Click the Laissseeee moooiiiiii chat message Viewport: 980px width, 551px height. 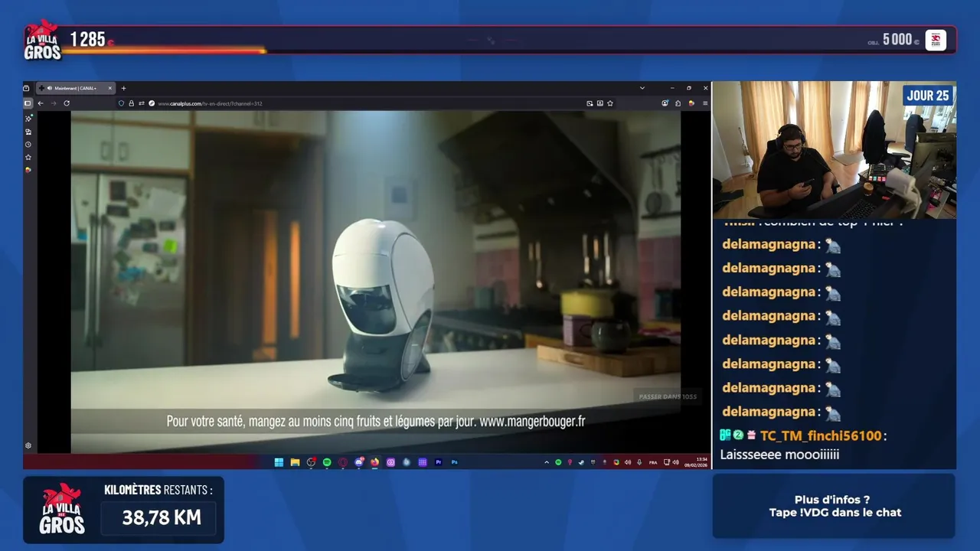tap(779, 455)
